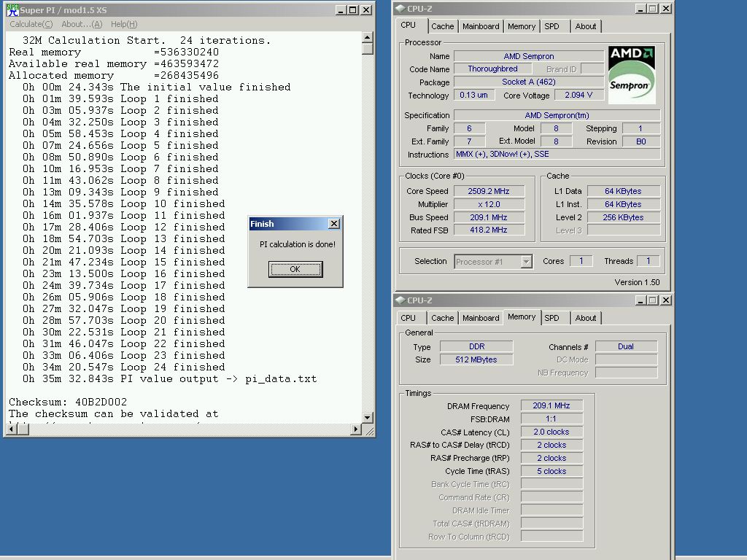Viewport: 747px width, 560px height.
Task: Click the Cycle Time value 5 clocks
Action: [x=551, y=471]
